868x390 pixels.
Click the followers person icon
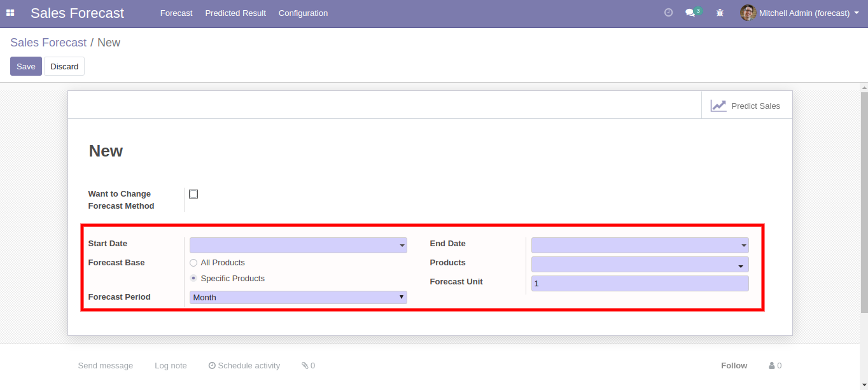point(772,366)
